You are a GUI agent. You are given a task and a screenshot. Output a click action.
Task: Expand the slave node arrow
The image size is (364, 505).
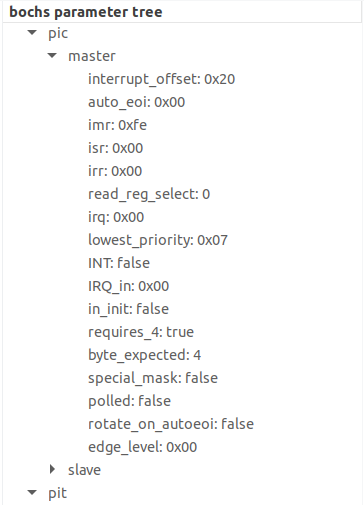click(52, 469)
